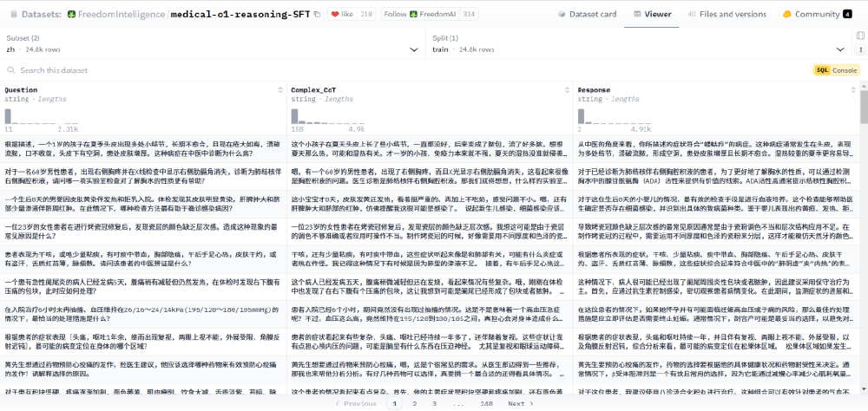Click the Complex_CoT lengths histogram

[328, 116]
